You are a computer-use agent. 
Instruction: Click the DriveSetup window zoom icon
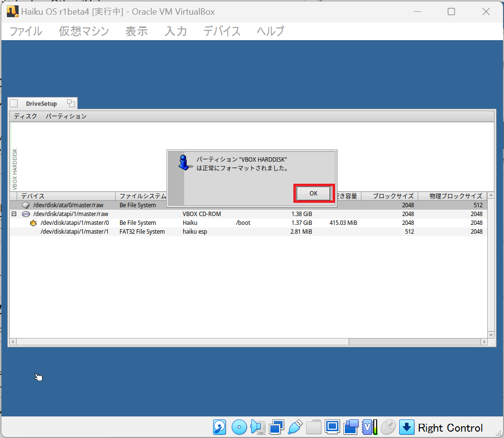(71, 103)
